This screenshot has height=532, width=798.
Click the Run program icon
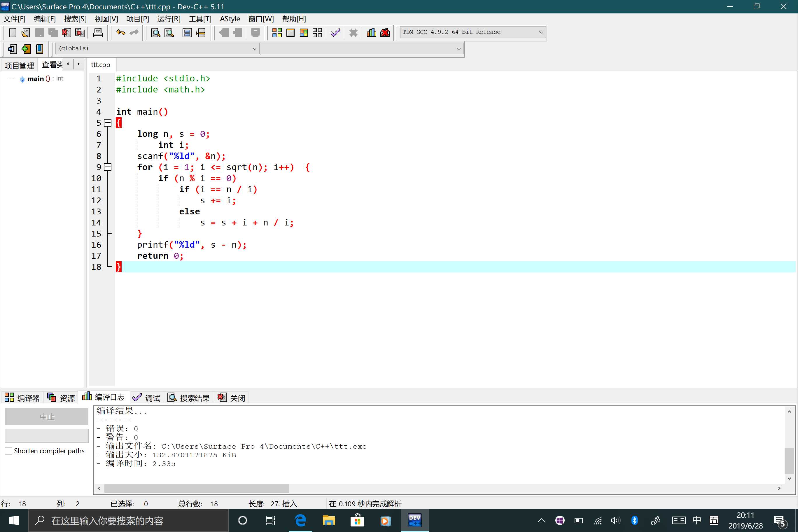(290, 33)
